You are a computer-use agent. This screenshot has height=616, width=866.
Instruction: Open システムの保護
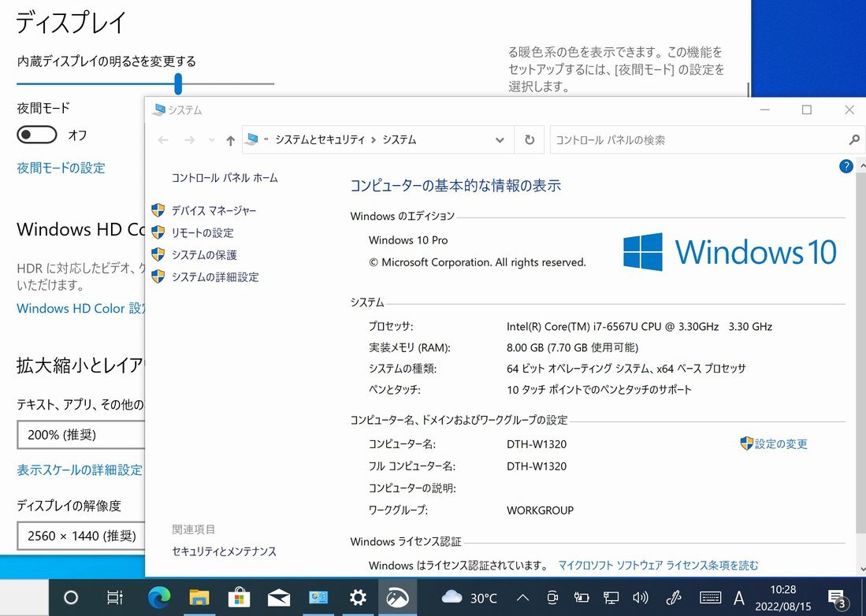(204, 254)
